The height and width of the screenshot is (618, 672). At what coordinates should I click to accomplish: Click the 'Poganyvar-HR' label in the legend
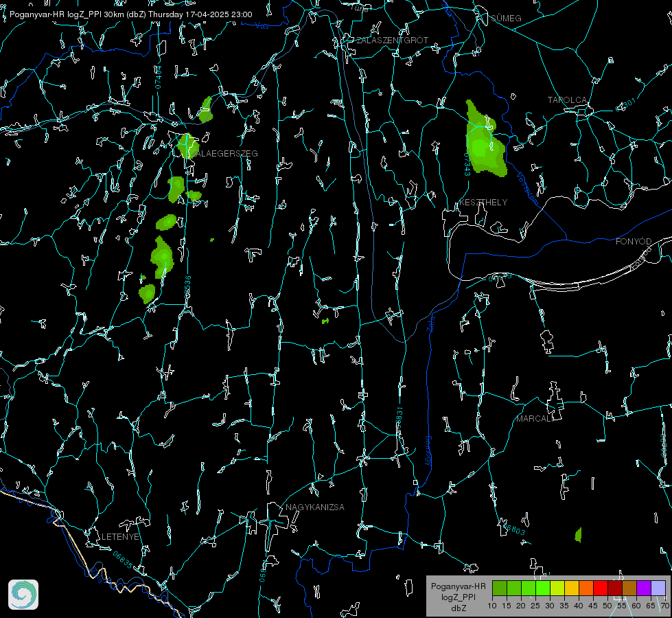point(458,586)
